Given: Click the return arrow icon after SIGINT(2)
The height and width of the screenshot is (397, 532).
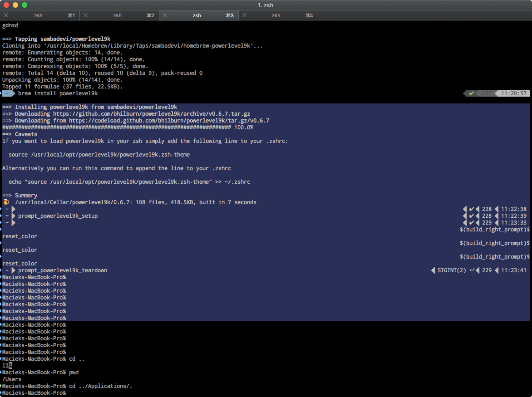Looking at the screenshot, I should (x=472, y=270).
